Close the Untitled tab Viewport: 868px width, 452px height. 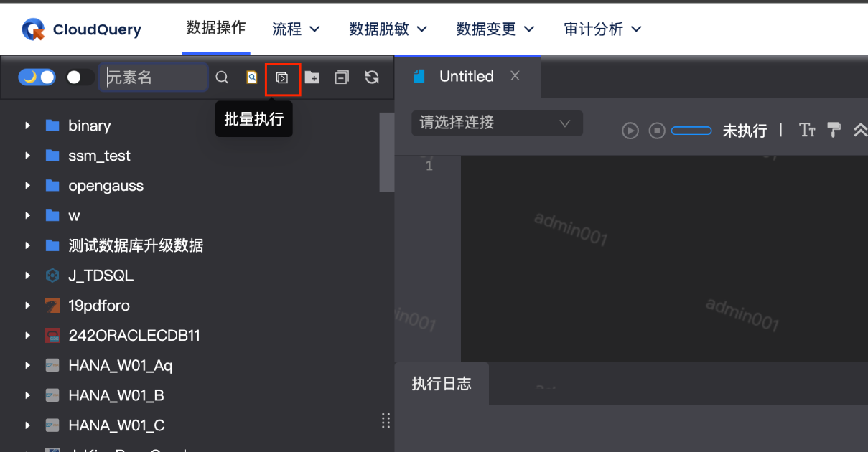point(515,76)
